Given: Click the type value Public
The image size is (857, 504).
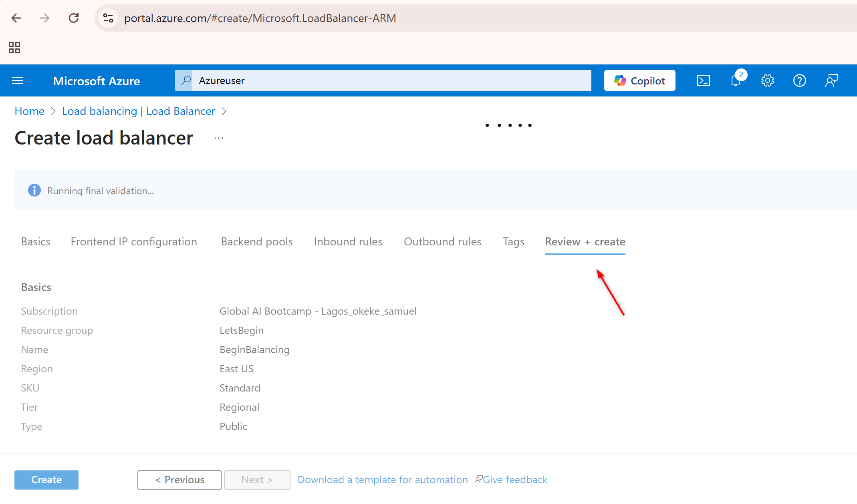Looking at the screenshot, I should pyautogui.click(x=233, y=426).
